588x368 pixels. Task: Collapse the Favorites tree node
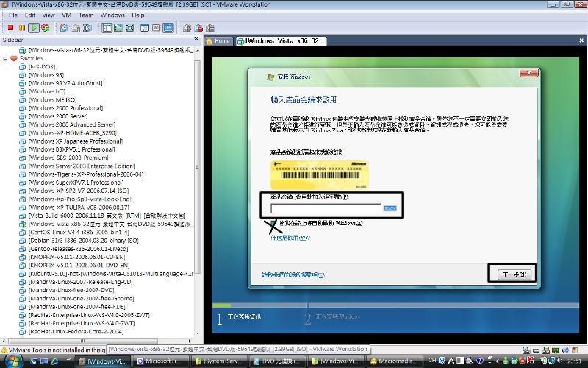(x=5, y=59)
